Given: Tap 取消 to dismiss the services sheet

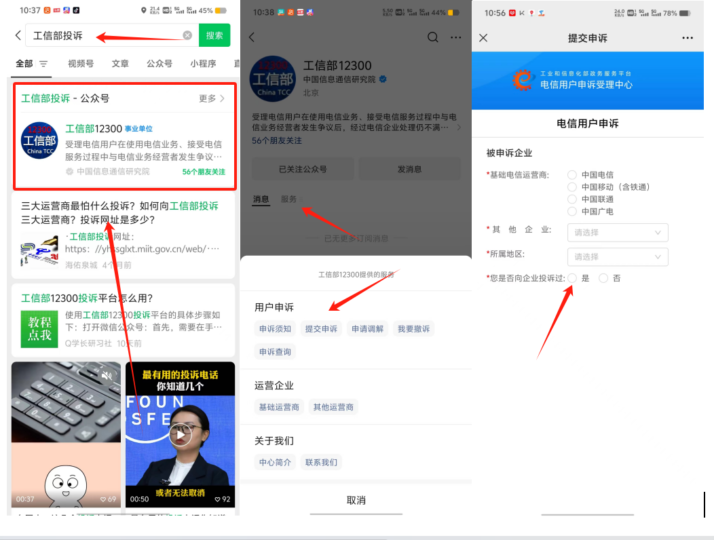Looking at the screenshot, I should (x=356, y=499).
